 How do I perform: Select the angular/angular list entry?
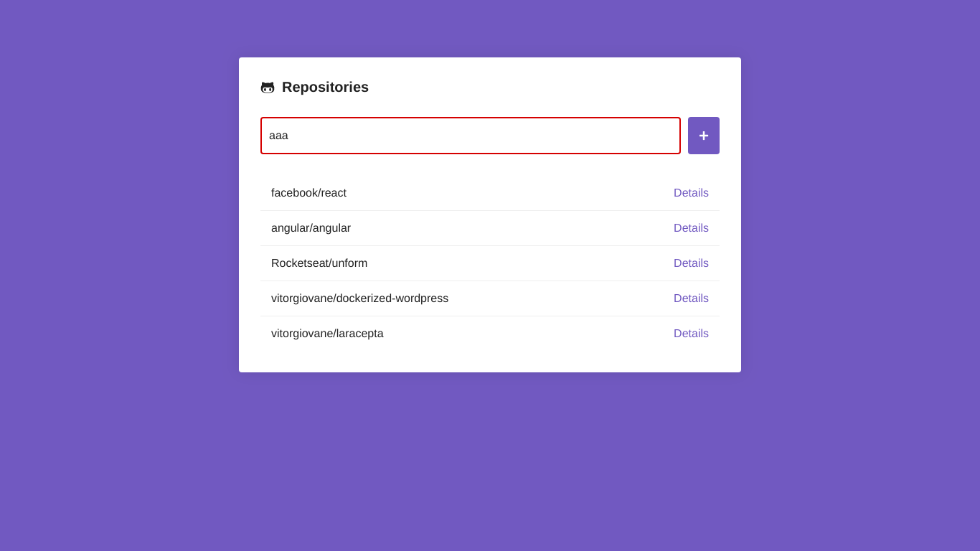pyautogui.click(x=311, y=227)
